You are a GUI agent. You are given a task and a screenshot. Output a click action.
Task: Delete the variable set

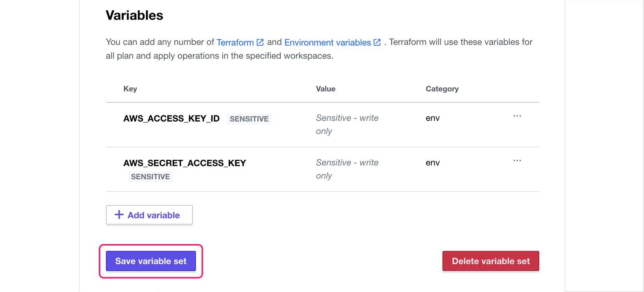coord(491,261)
